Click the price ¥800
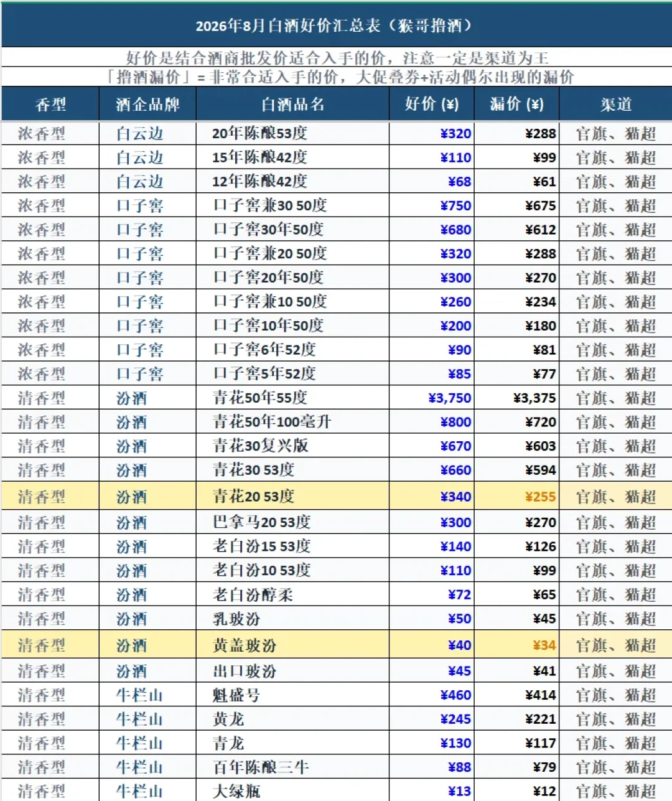The height and width of the screenshot is (801, 672). [455, 422]
